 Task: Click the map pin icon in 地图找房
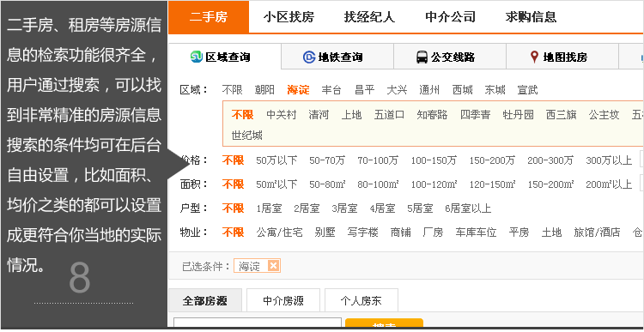(x=534, y=57)
